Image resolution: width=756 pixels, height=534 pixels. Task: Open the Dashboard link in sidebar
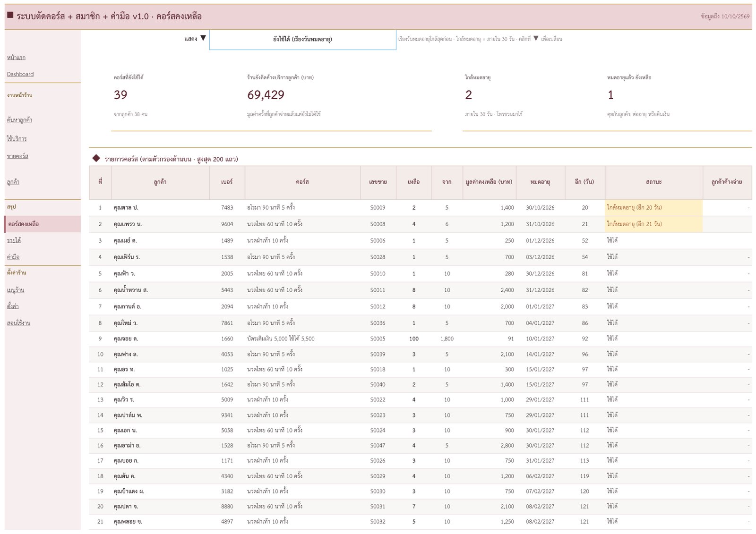pyautogui.click(x=20, y=74)
